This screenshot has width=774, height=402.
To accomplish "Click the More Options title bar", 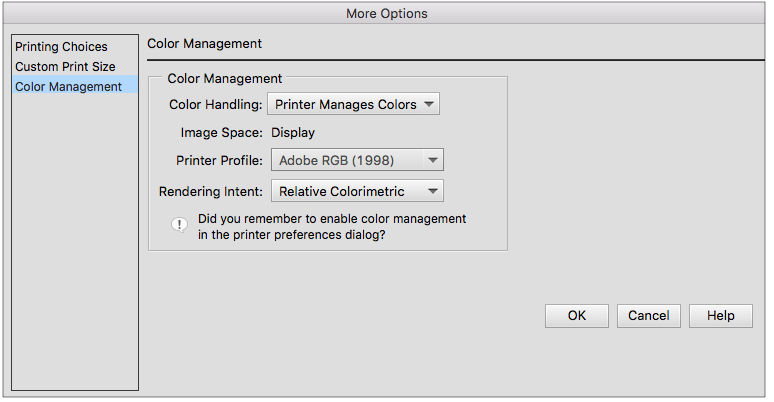I will (387, 13).
